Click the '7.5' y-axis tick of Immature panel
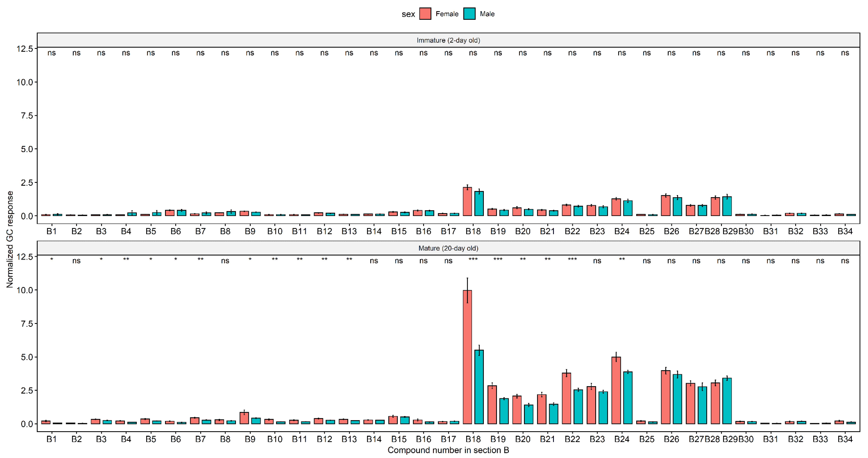The width and height of the screenshot is (868, 458). click(x=27, y=115)
